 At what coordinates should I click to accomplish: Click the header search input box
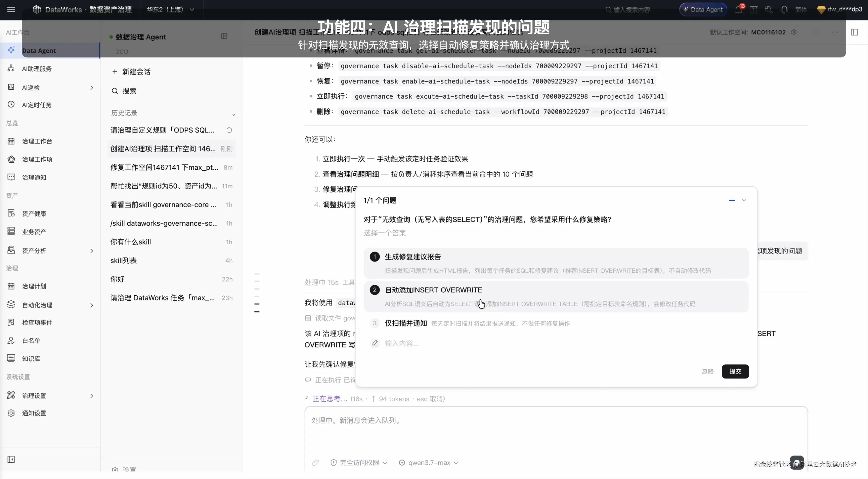[x=629, y=9]
